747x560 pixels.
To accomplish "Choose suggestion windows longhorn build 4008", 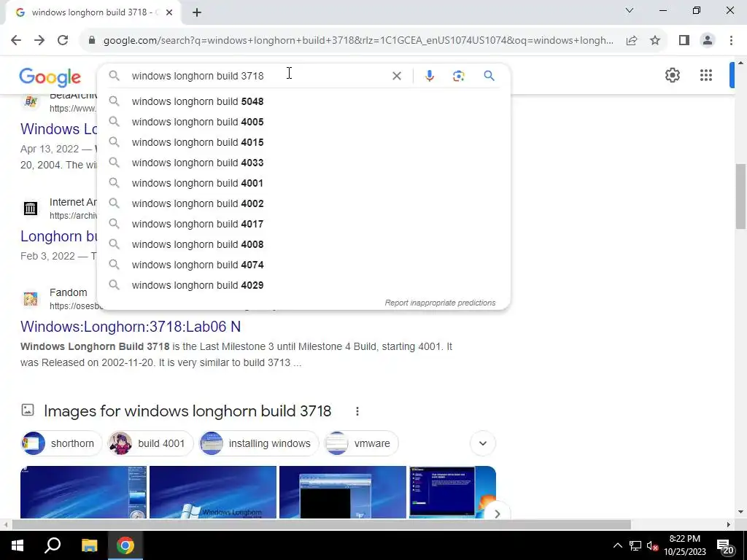I will pos(303,244).
